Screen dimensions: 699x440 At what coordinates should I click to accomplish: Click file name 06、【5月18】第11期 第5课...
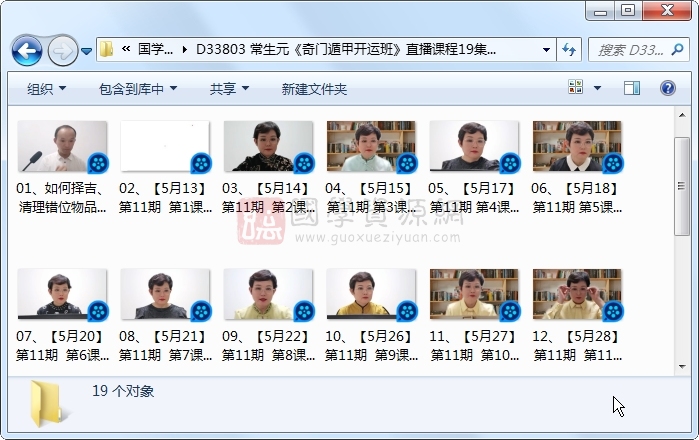tap(577, 197)
